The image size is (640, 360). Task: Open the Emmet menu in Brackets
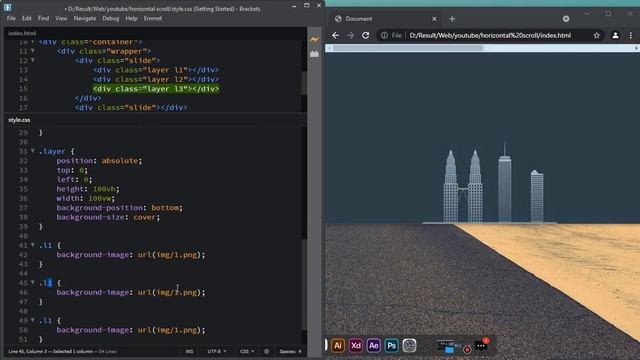pyautogui.click(x=153, y=18)
